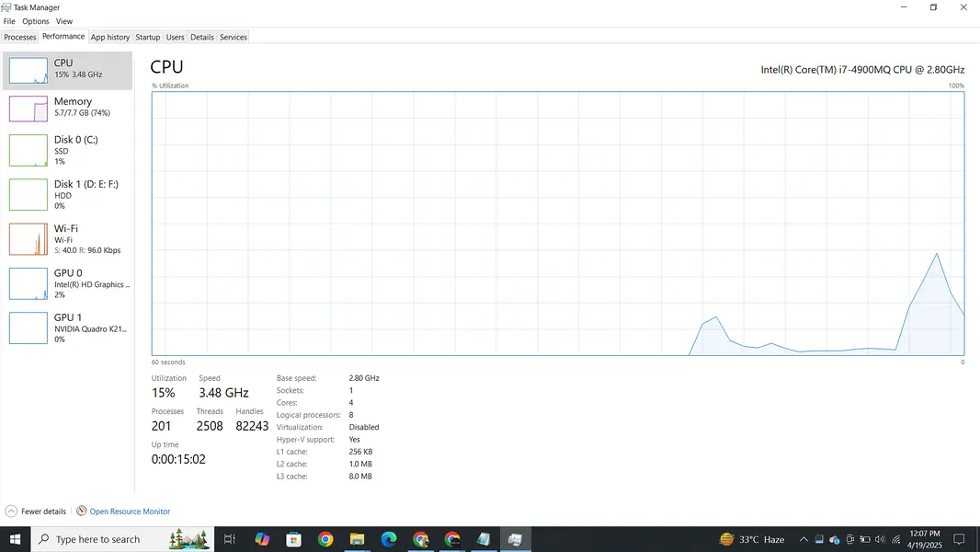
Task: Open the Options menu
Action: coord(36,21)
